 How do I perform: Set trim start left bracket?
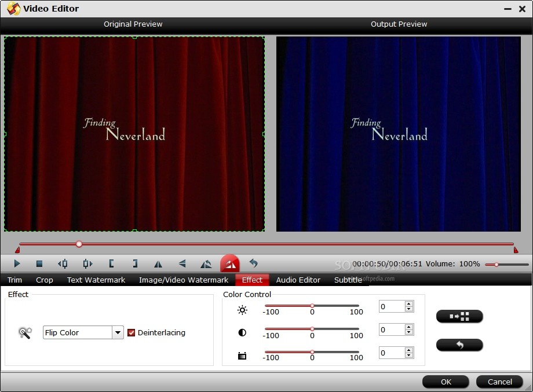coord(111,263)
